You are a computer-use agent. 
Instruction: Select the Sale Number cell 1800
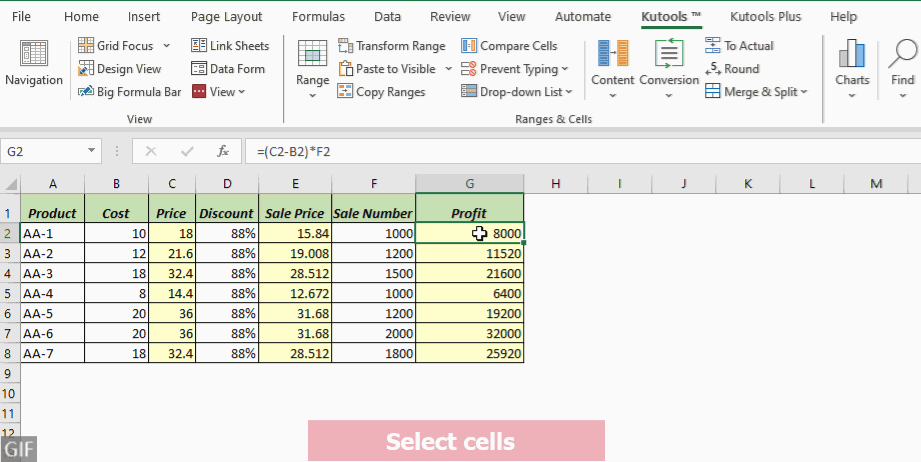374,353
